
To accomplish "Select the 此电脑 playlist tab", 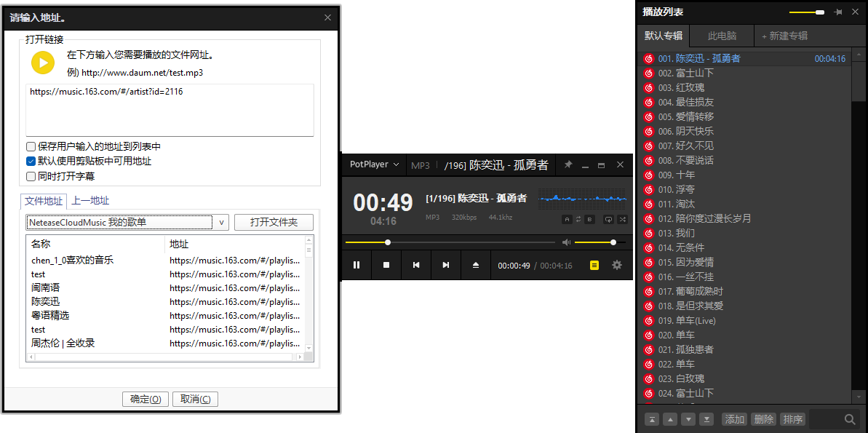I will 722,36.
